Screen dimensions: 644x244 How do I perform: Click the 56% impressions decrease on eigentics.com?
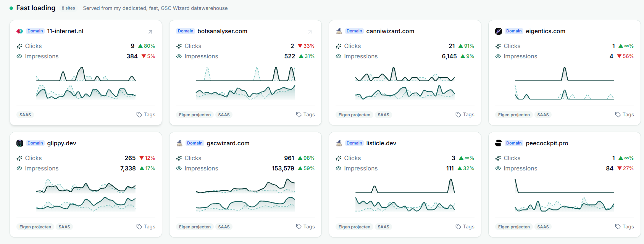[x=625, y=56]
